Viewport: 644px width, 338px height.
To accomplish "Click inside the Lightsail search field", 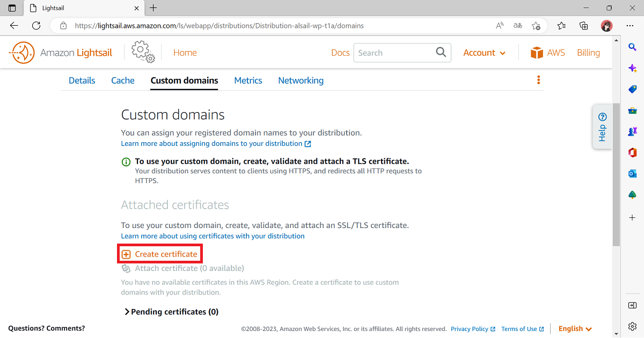I will point(397,52).
